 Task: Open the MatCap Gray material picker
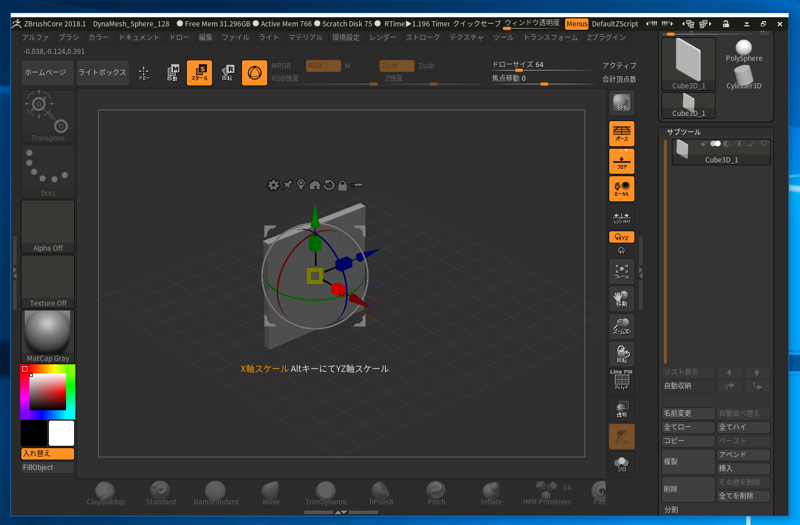tap(48, 334)
